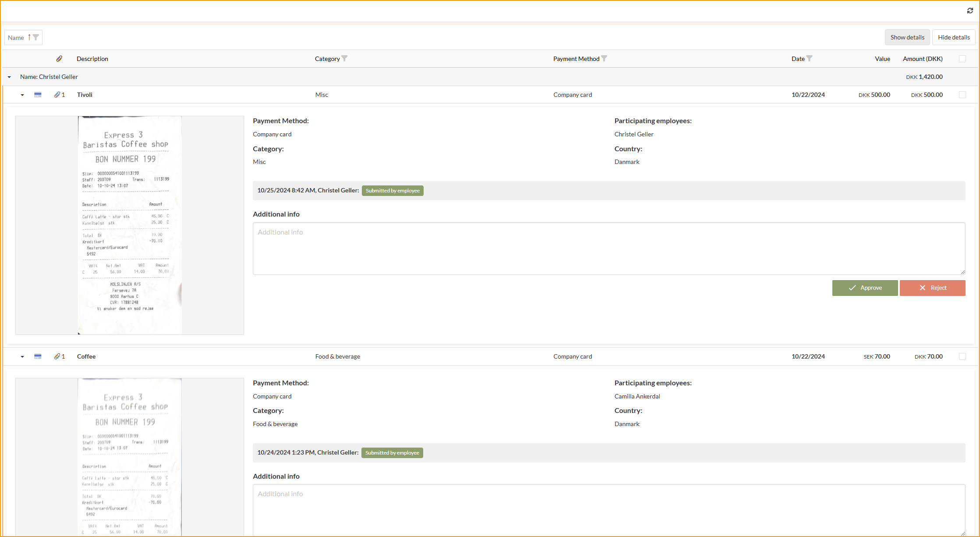This screenshot has width=980, height=537.
Task: Reject the Tivoli expense
Action: (x=932, y=288)
